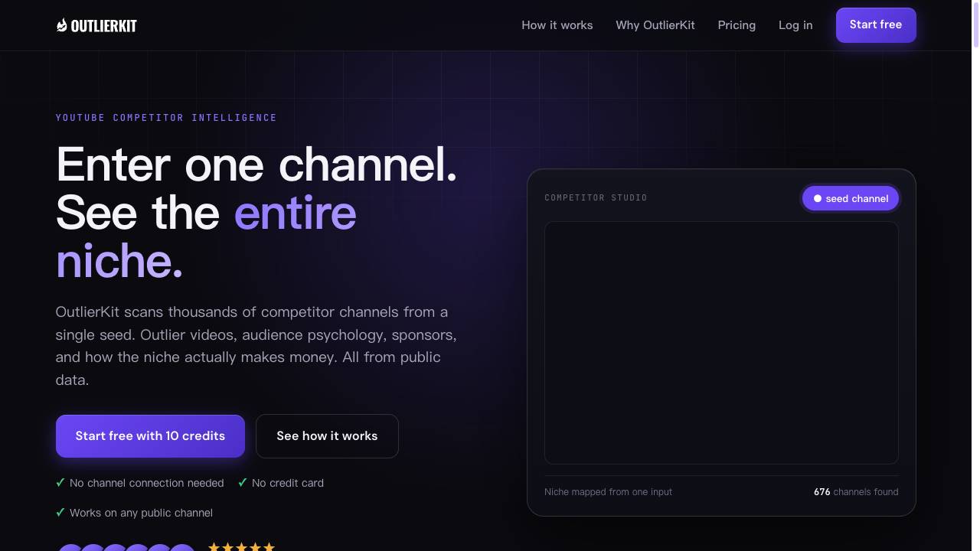Viewport: 980px width, 551px height.
Task: Click the See how it works button
Action: pos(327,436)
